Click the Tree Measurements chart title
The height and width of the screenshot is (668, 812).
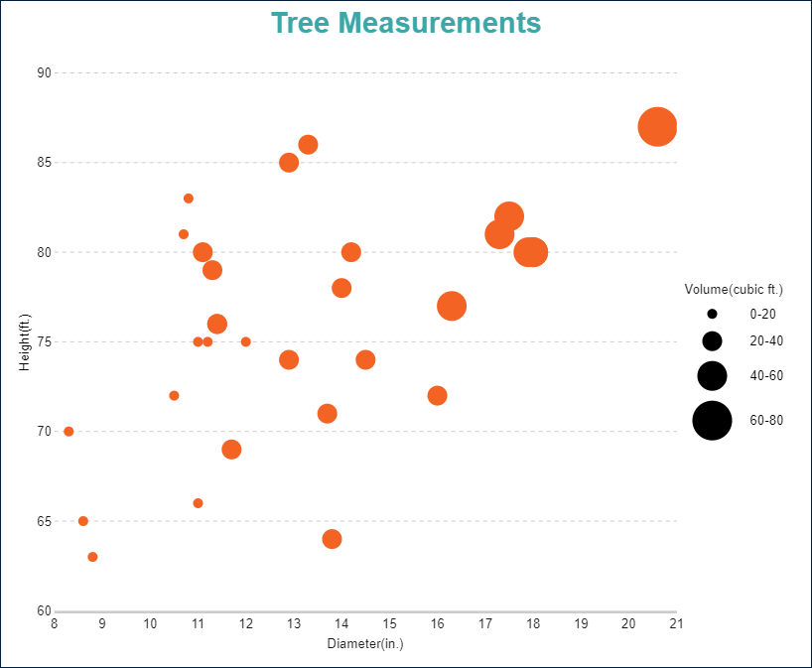(406, 24)
